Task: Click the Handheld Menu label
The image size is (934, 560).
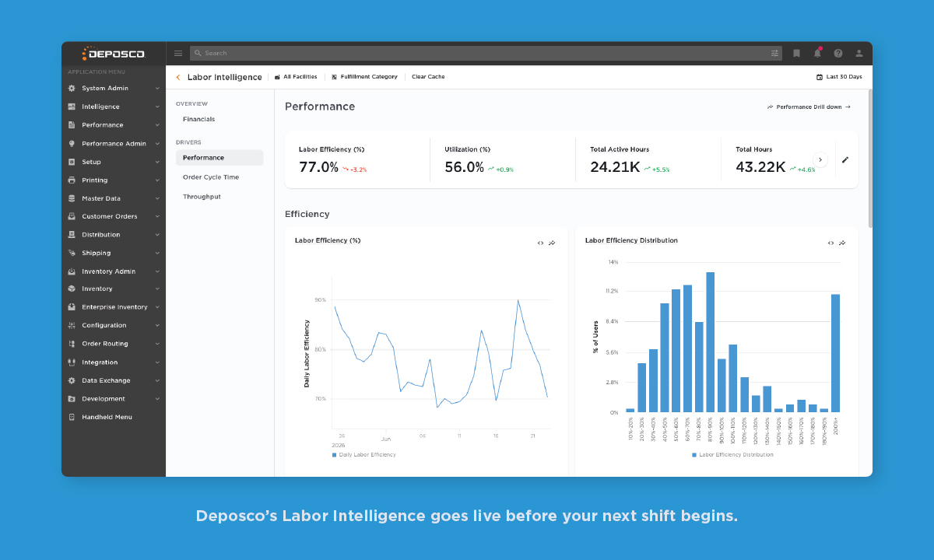Action: [107, 418]
